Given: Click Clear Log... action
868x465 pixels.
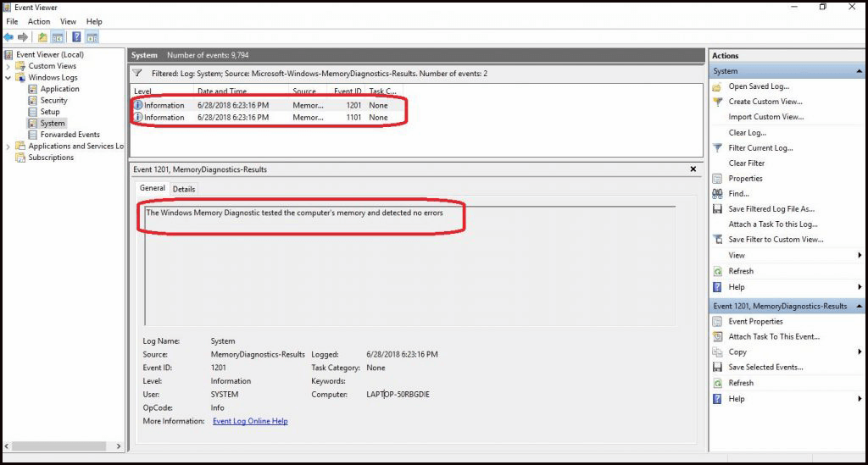Looking at the screenshot, I should (748, 133).
